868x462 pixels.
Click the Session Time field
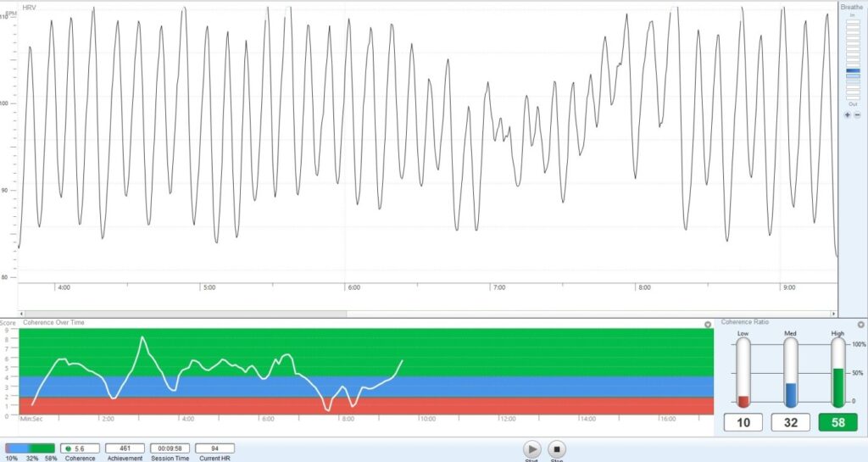(170, 448)
